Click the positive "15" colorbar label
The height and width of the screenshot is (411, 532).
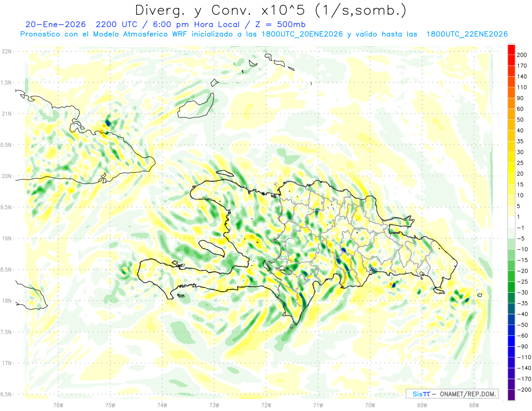(x=520, y=185)
